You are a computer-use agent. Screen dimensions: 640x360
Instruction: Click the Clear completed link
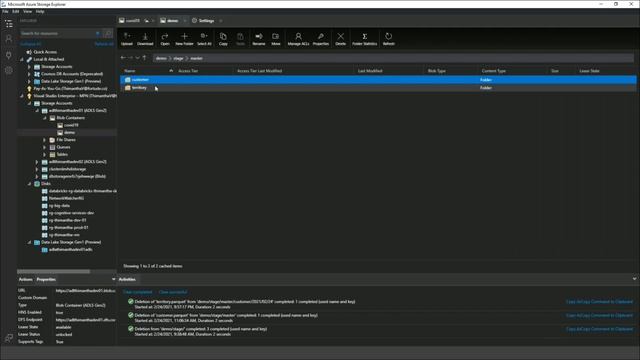138,292
